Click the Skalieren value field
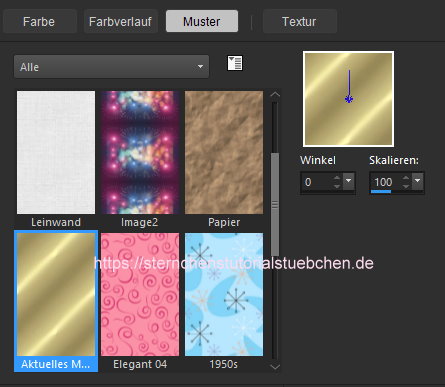 click(386, 182)
